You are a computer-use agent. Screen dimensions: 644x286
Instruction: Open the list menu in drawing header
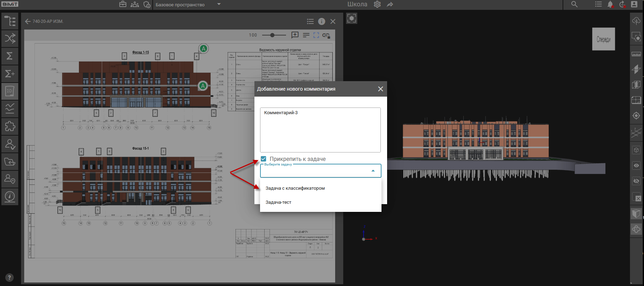(310, 21)
